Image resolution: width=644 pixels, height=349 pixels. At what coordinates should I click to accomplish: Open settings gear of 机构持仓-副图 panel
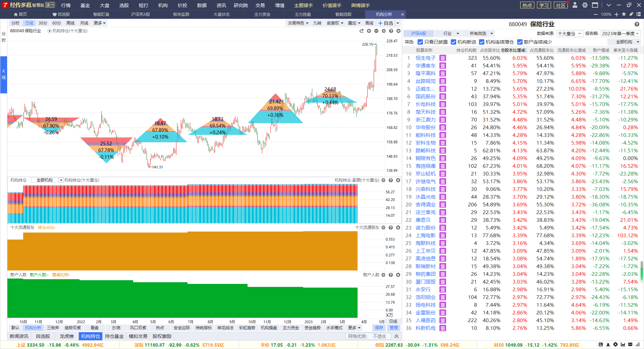[x=383, y=180]
